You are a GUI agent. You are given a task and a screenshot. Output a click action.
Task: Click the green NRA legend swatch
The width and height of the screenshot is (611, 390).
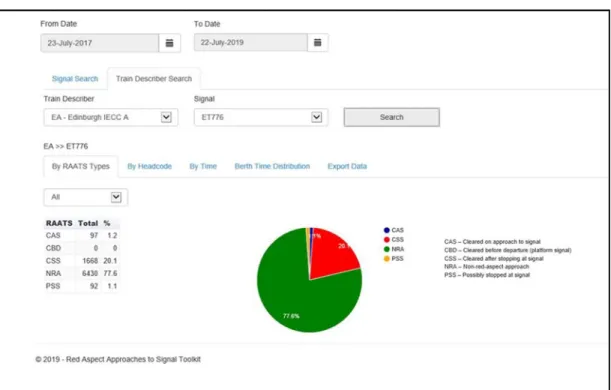387,249
